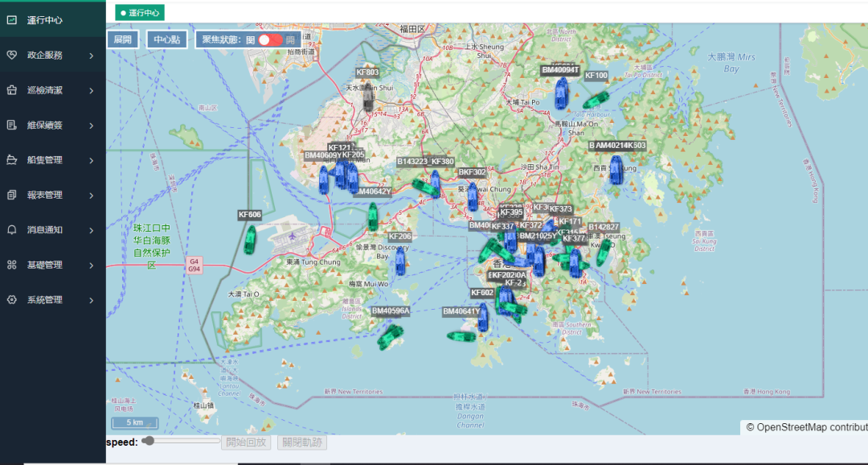Image resolution: width=868 pixels, height=465 pixels.
Task: Click the speed slider handle
Action: point(148,441)
